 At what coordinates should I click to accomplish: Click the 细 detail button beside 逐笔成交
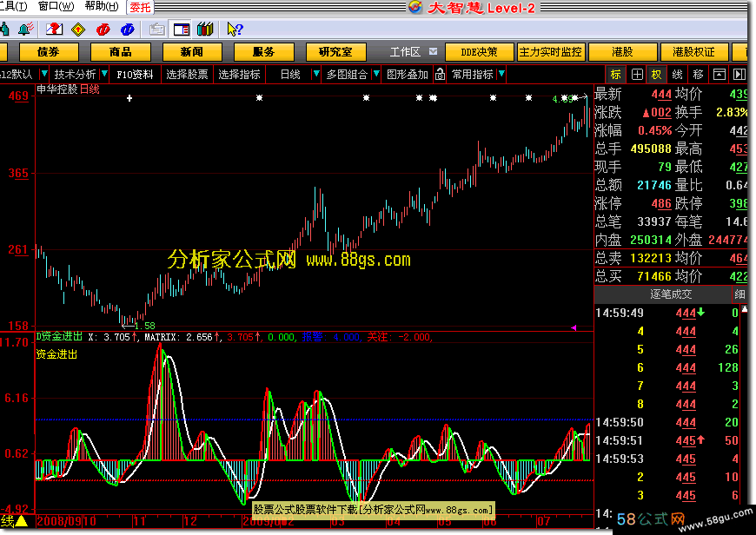pyautogui.click(x=740, y=294)
